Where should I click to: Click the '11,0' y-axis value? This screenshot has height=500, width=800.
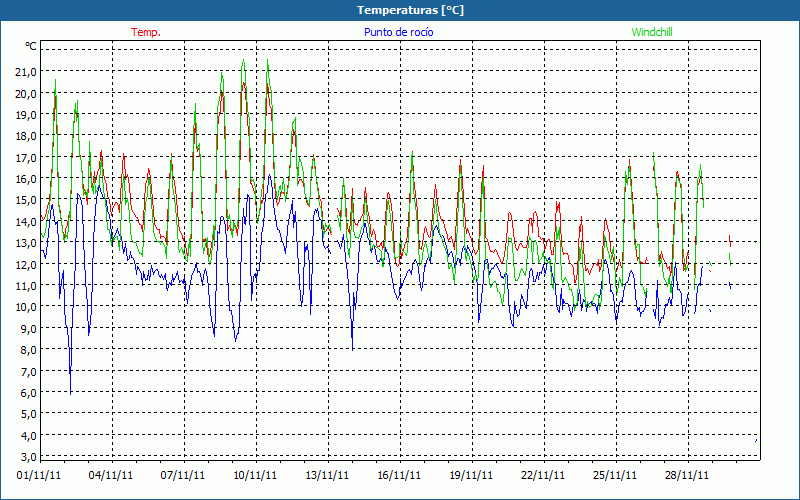(x=27, y=286)
